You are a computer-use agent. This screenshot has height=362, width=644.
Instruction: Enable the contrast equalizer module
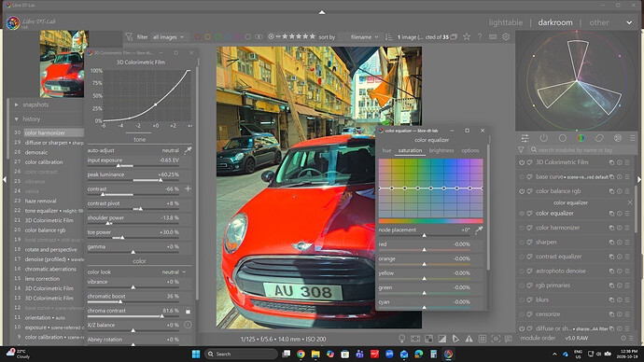522,257
